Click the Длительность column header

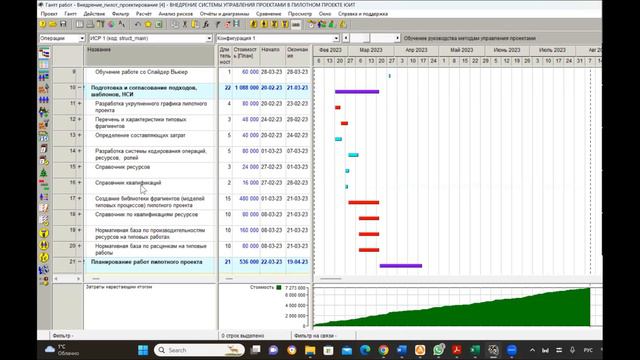pos(225,56)
